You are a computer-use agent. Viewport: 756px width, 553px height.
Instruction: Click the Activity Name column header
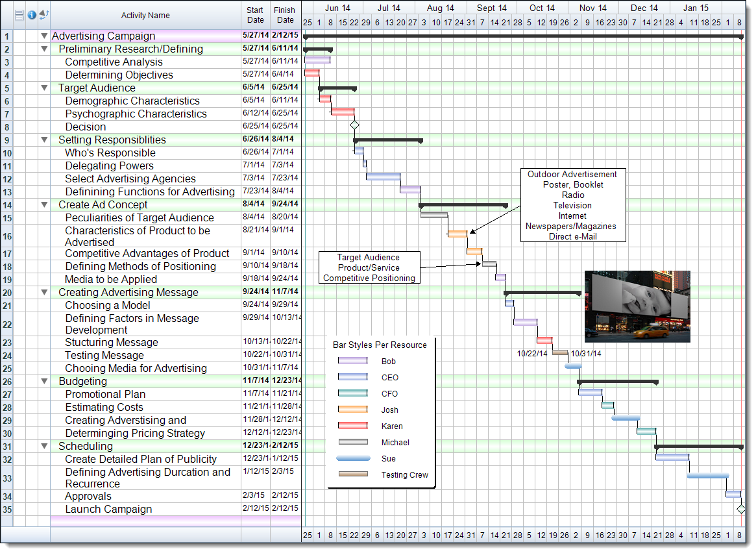pos(145,16)
